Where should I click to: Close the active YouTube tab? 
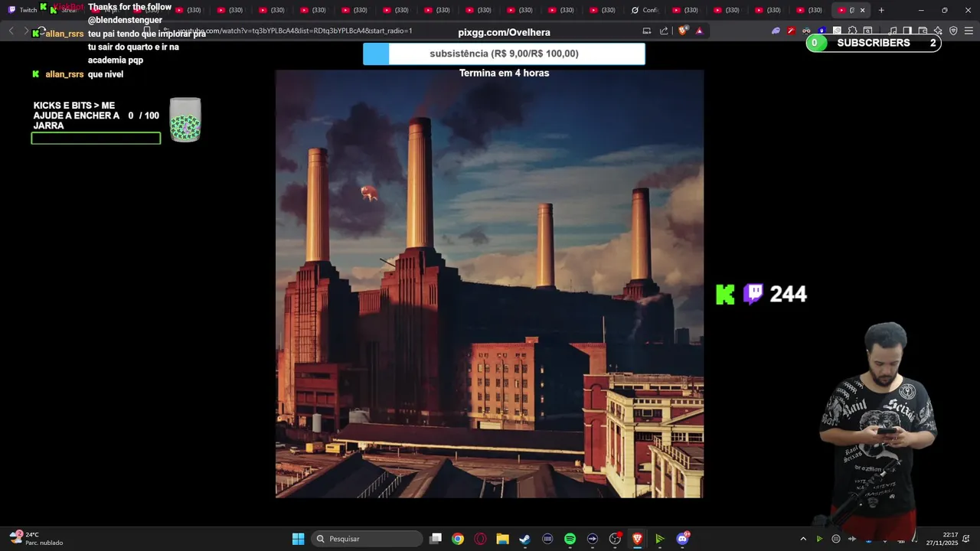pos(862,10)
